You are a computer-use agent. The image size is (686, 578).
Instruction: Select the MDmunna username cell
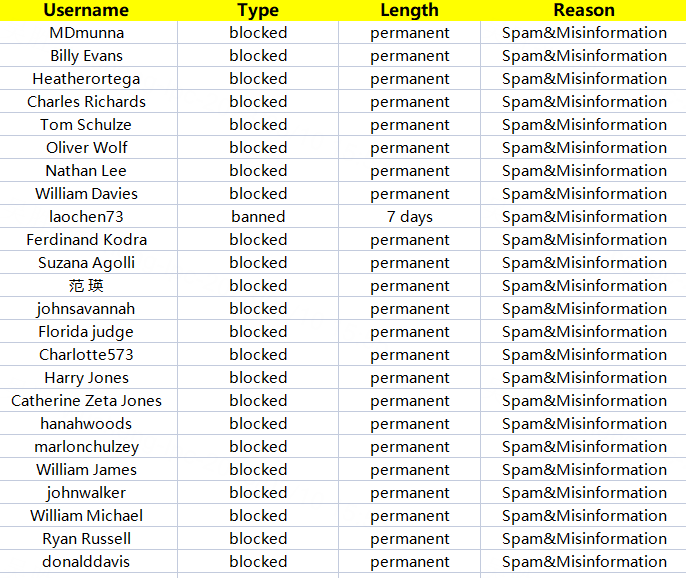coord(87,33)
